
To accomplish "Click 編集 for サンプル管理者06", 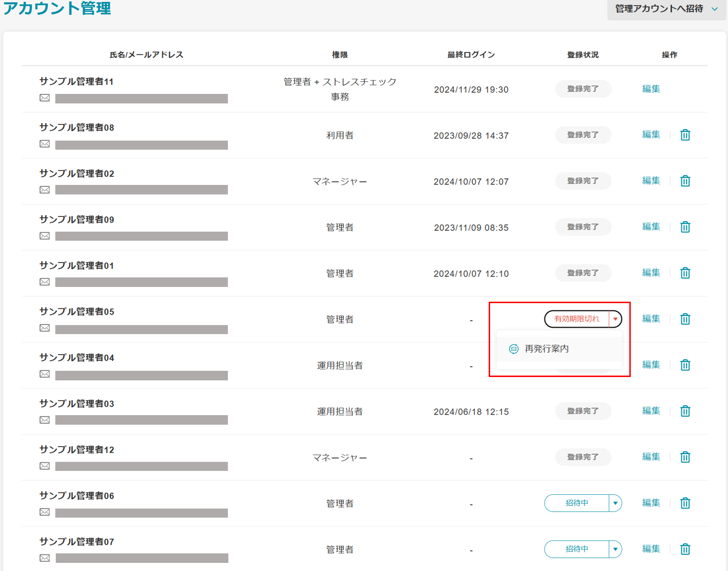I will coord(651,503).
